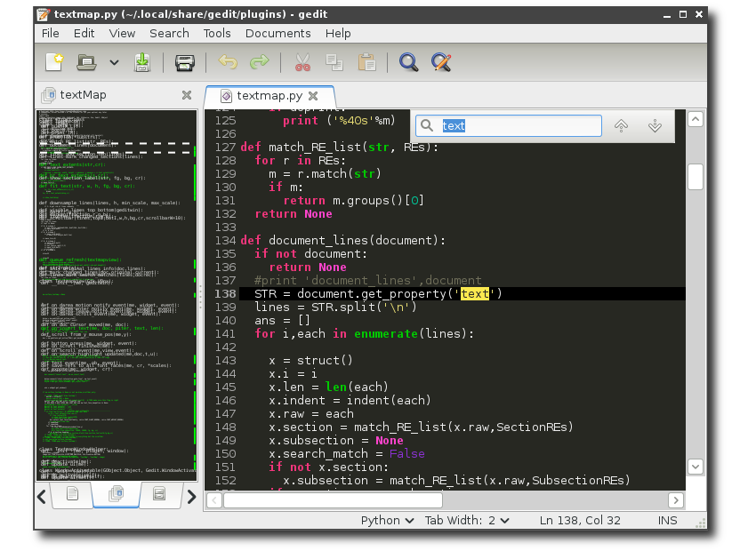This screenshot has width=756, height=551.
Task: Open the Documents menu
Action: [x=277, y=33]
